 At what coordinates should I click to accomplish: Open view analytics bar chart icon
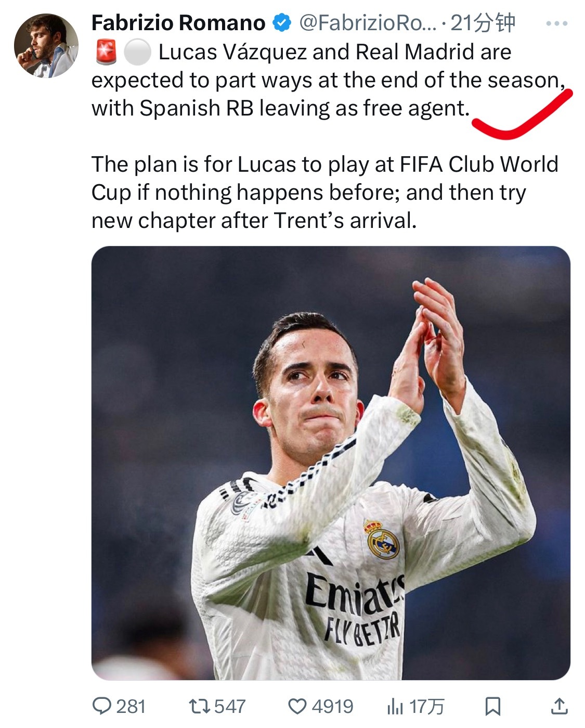click(x=395, y=707)
